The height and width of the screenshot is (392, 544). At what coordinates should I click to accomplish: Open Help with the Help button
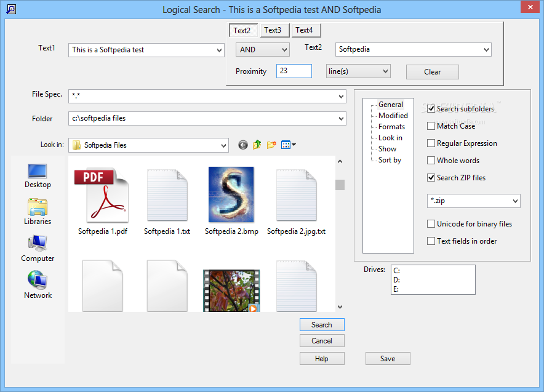click(322, 359)
